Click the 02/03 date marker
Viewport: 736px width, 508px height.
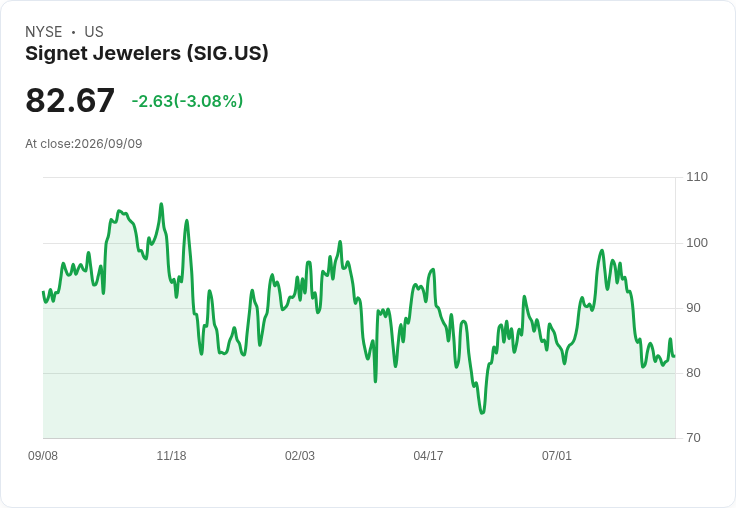(x=300, y=456)
